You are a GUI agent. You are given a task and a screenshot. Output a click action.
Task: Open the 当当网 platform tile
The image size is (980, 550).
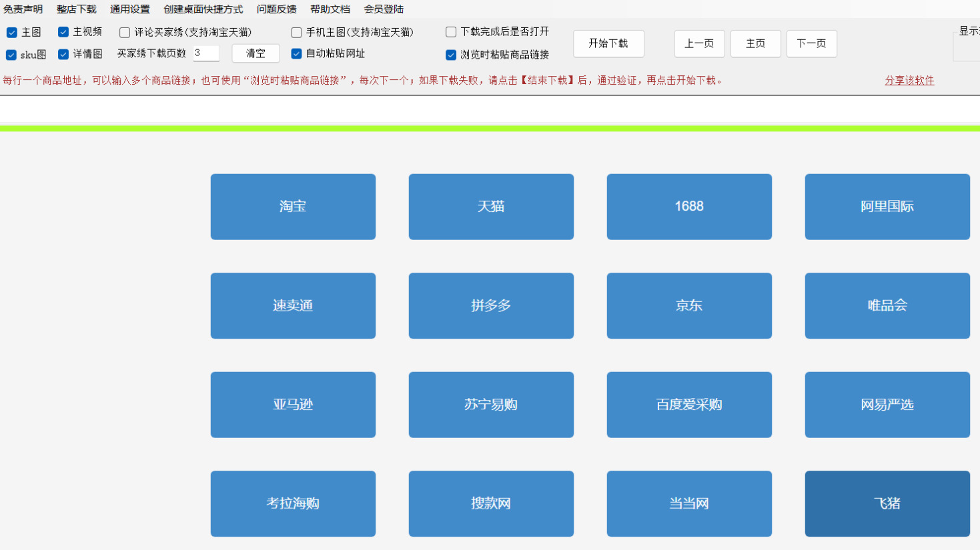point(689,504)
